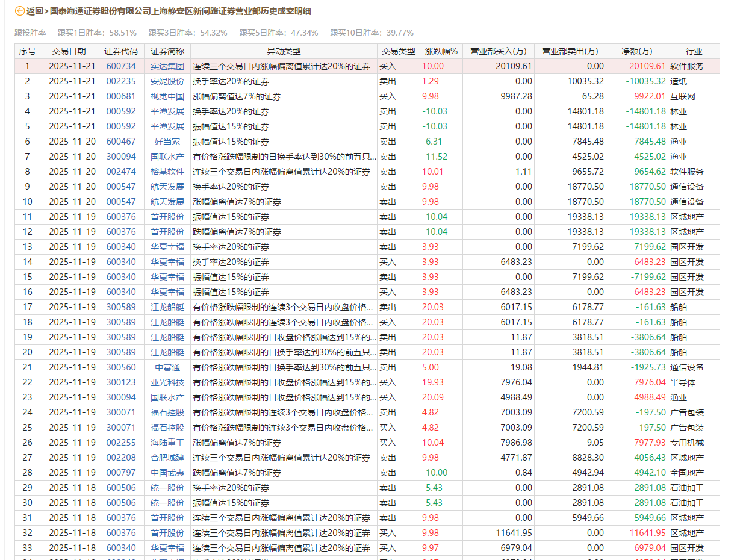The width and height of the screenshot is (740, 560).
Task: Click the 交易日期 column header
Action: click(x=69, y=51)
